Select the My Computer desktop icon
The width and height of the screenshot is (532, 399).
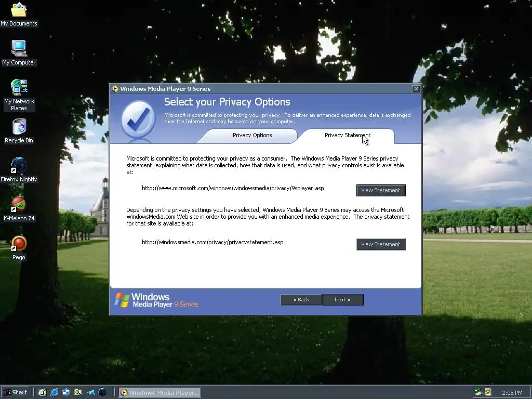pos(19,52)
